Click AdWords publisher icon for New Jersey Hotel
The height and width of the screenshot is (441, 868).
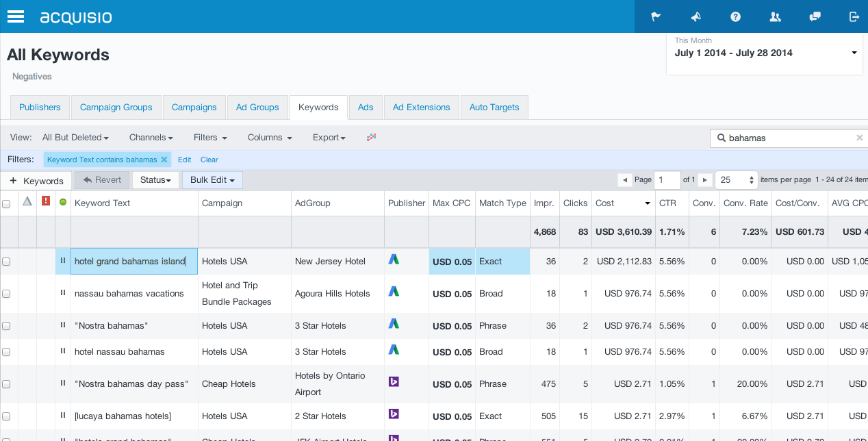[x=394, y=259]
